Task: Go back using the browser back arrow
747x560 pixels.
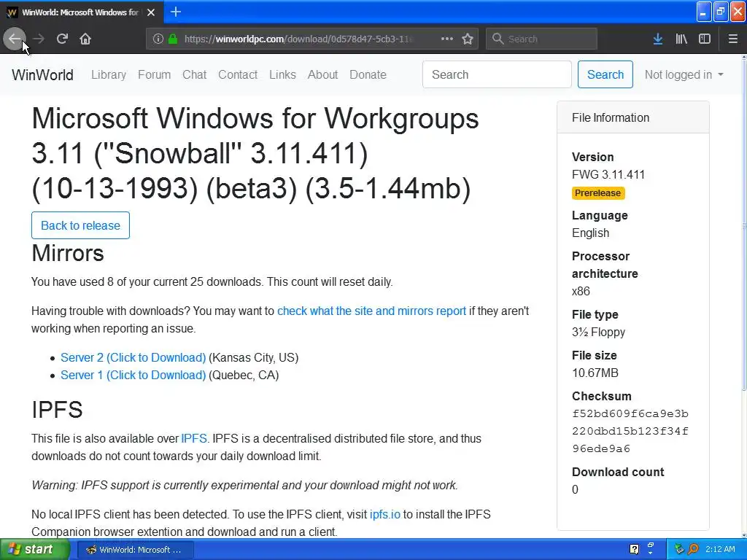Action: pyautogui.click(x=15, y=39)
